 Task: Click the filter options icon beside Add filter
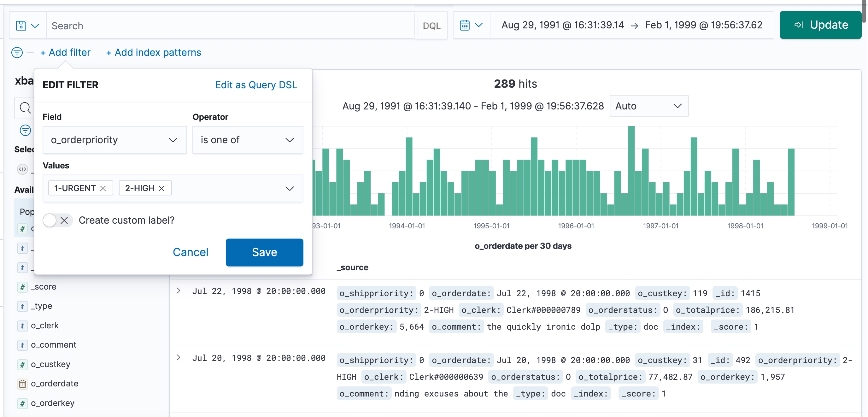point(17,53)
